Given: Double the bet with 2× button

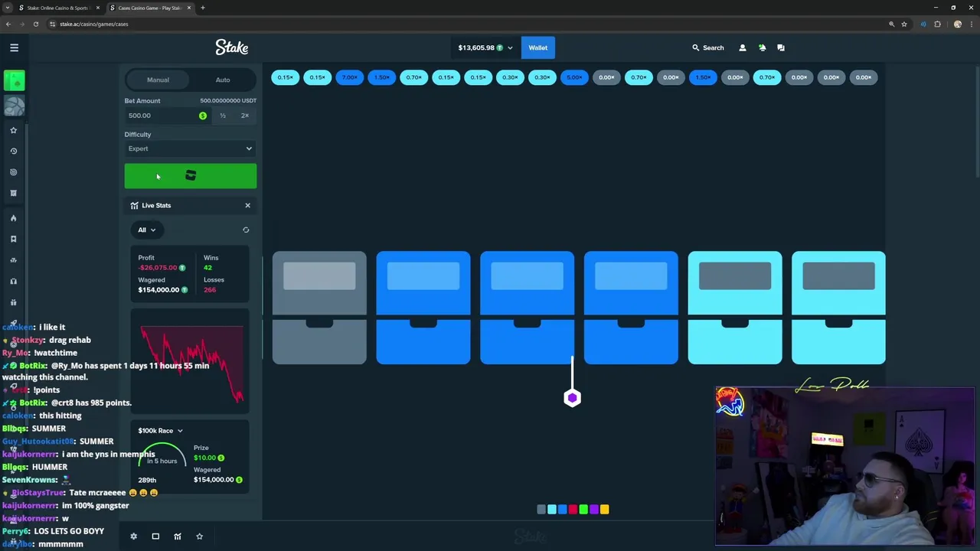Looking at the screenshot, I should (245, 116).
